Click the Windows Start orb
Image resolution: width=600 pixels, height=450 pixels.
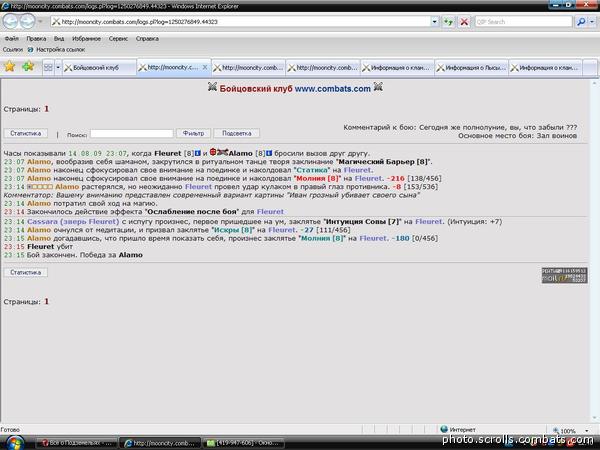click(14, 442)
